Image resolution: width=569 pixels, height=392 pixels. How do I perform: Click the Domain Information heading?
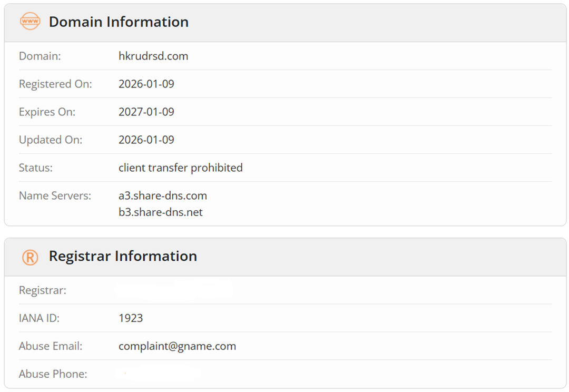(119, 22)
